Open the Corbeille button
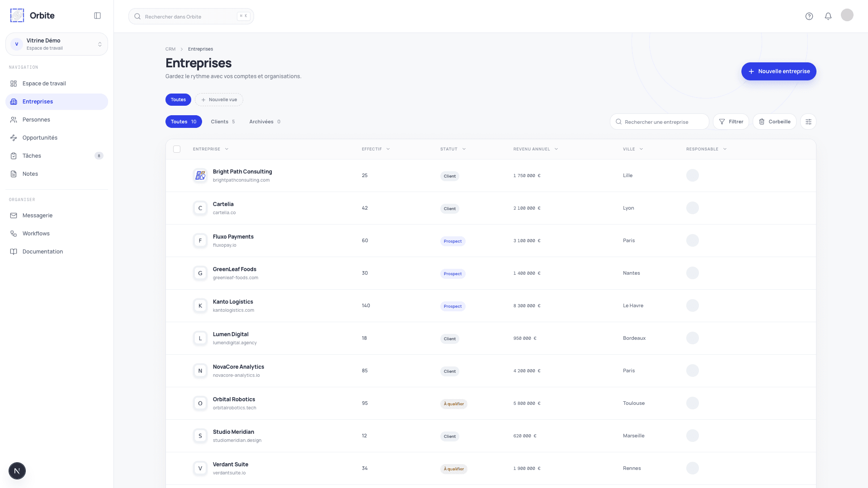 774,122
